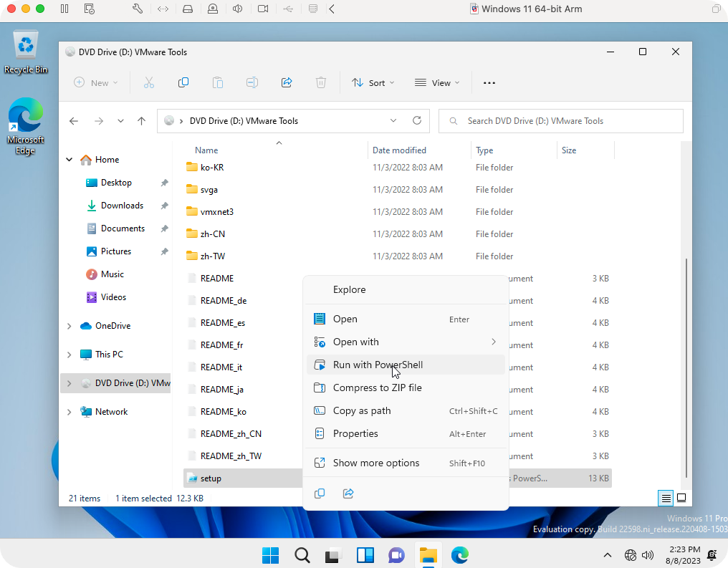Go forward with the right arrow

tap(99, 121)
